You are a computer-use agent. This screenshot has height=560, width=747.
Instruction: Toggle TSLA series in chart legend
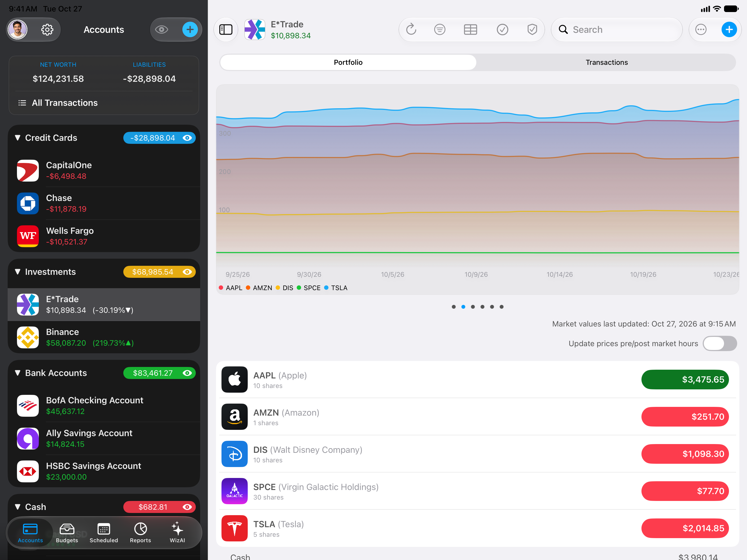click(336, 288)
